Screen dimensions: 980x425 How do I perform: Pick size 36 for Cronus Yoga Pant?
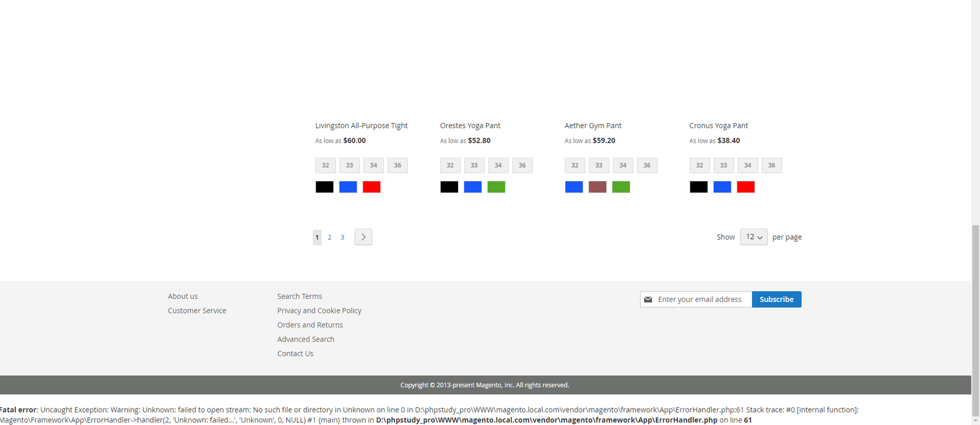tap(771, 165)
